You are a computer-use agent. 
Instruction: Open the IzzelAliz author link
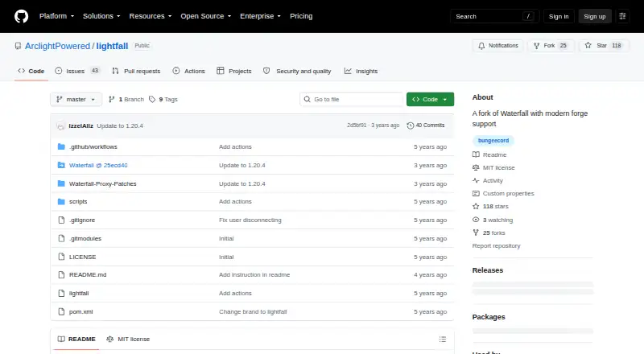click(81, 126)
